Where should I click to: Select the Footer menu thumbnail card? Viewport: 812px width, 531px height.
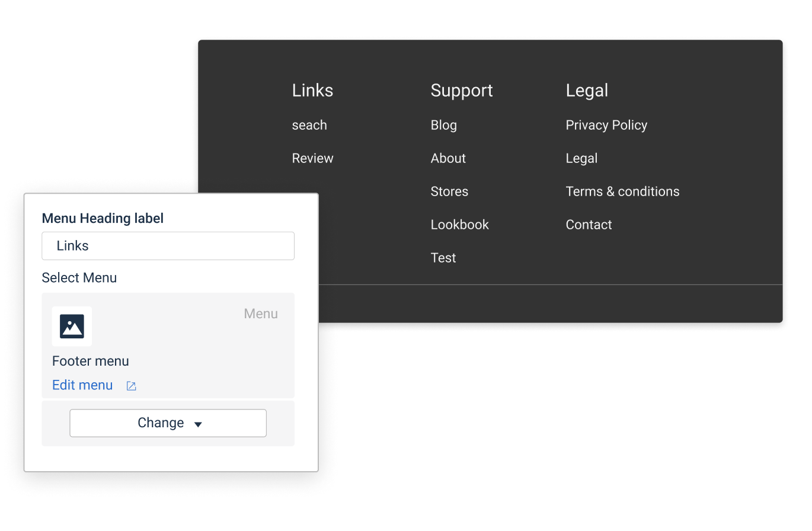pos(168,346)
